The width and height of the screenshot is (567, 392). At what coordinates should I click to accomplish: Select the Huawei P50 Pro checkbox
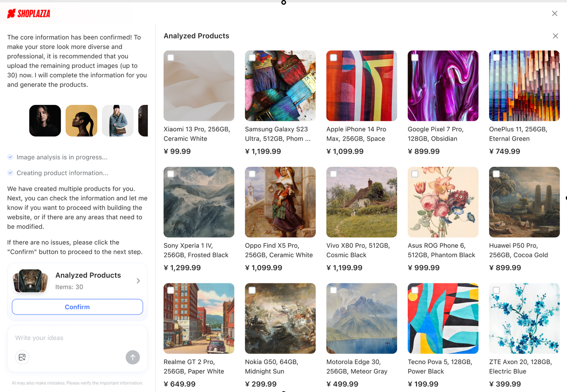coord(496,174)
